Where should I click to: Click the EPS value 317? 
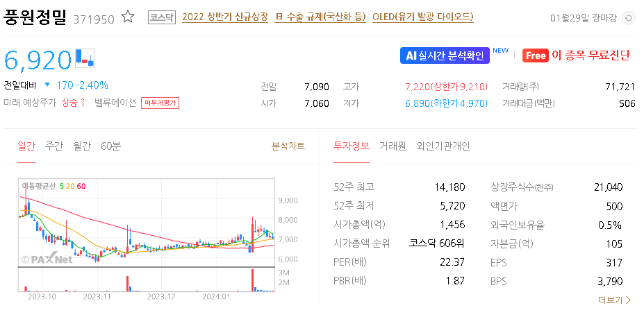click(614, 262)
